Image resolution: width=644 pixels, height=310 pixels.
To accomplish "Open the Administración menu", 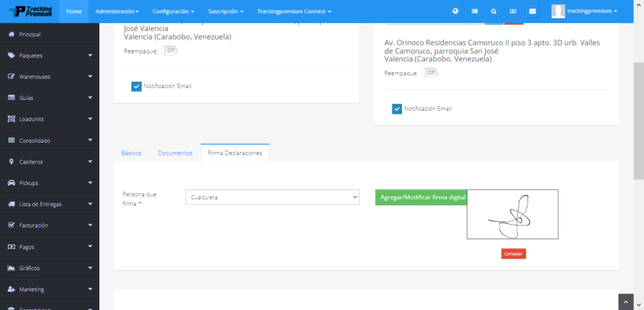I will (116, 11).
